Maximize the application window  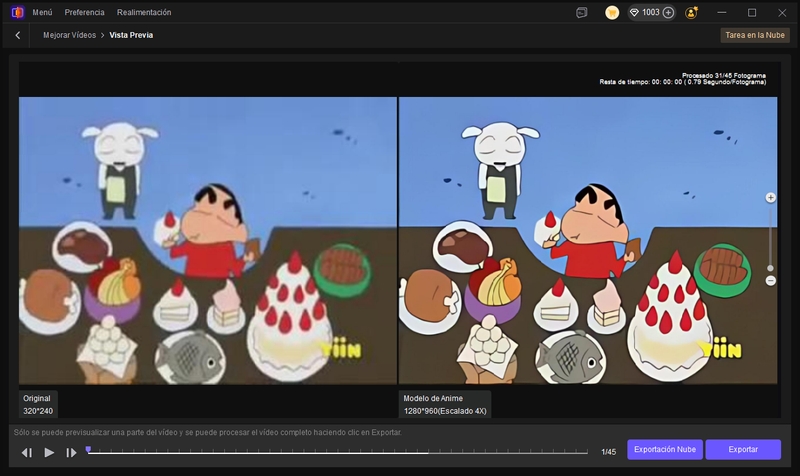point(752,13)
